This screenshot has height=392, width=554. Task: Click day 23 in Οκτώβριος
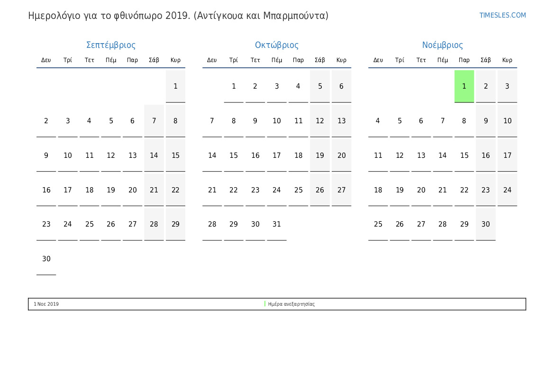(255, 190)
